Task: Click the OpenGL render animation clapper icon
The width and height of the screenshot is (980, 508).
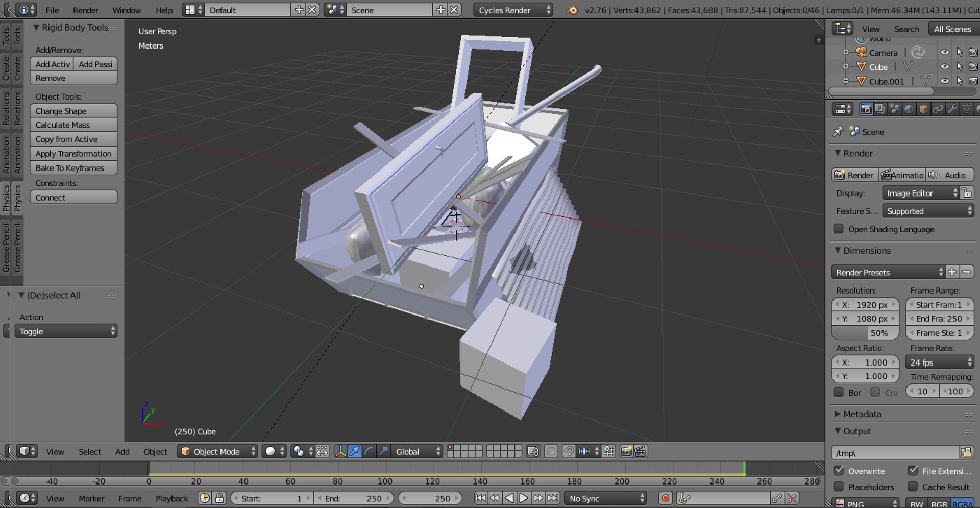Action: tap(641, 451)
